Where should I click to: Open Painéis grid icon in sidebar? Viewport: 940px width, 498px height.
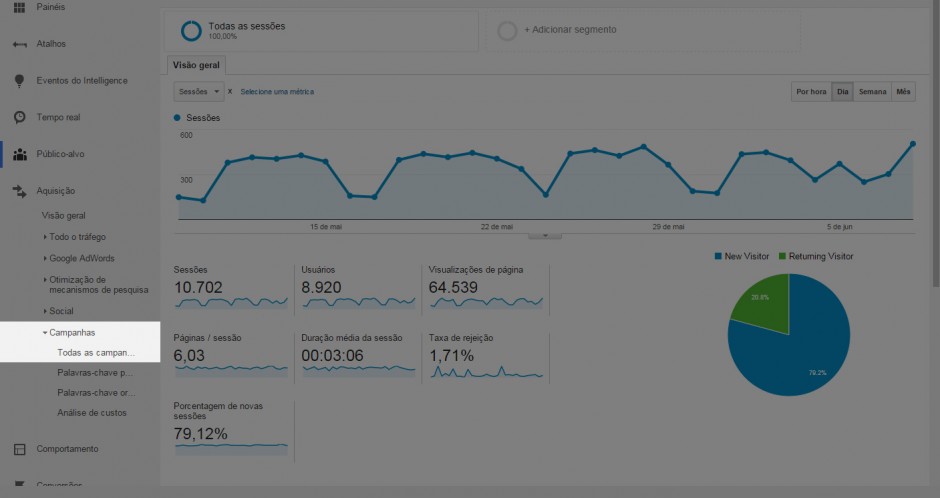(x=19, y=7)
